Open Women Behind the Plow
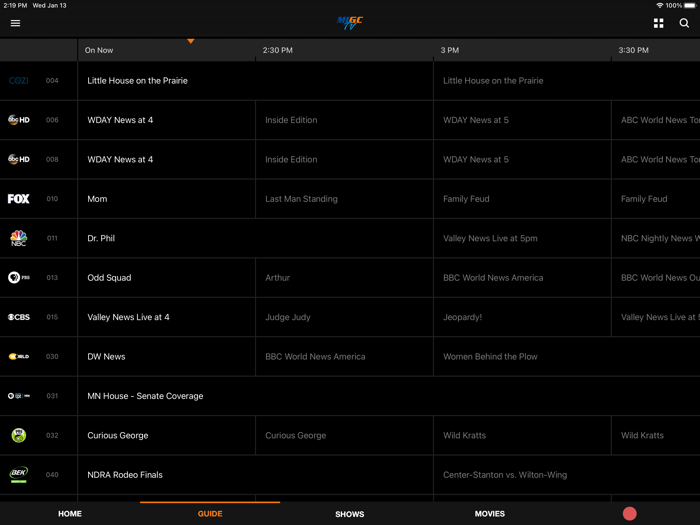 [567, 356]
